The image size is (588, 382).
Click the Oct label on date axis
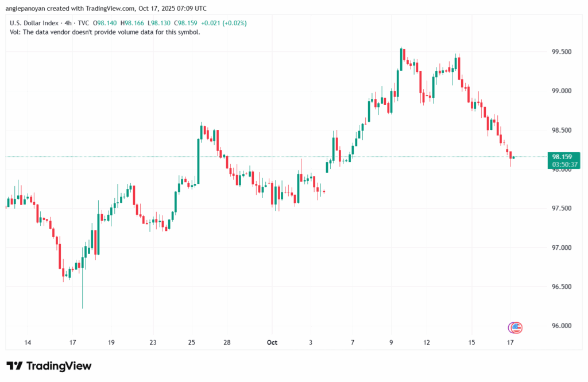coord(272,342)
